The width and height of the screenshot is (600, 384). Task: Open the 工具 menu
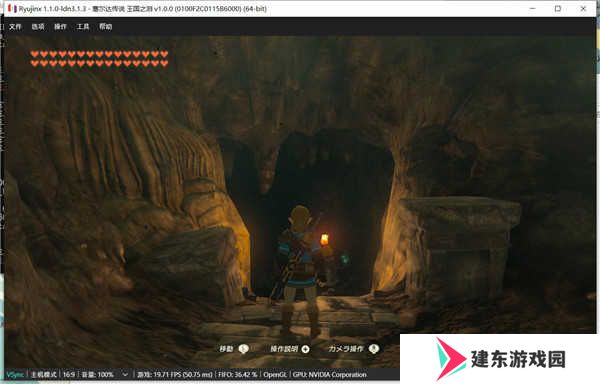(83, 27)
